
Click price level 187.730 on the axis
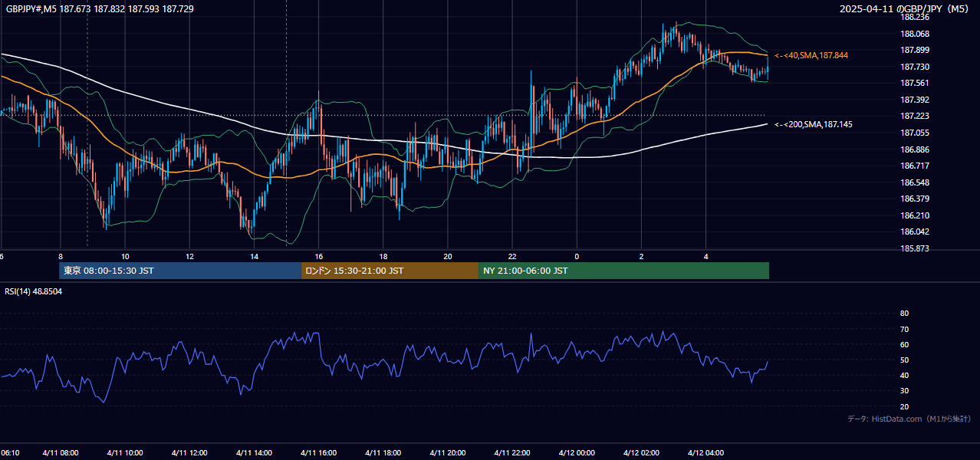pyautogui.click(x=915, y=67)
